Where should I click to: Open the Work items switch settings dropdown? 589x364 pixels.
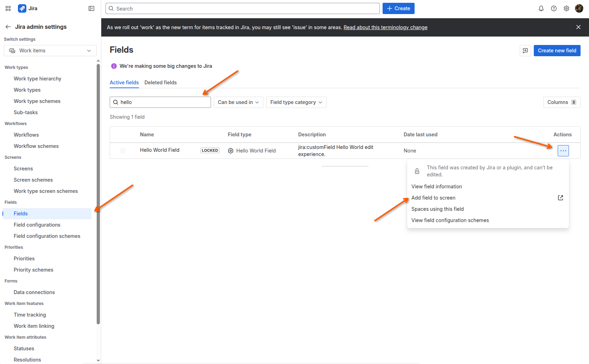click(x=50, y=51)
